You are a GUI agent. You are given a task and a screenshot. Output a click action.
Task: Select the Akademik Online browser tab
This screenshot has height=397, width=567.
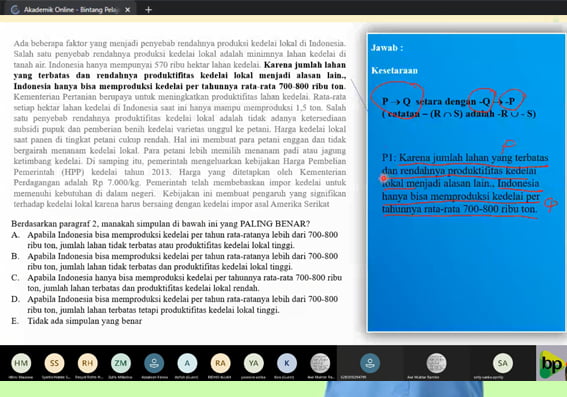click(x=71, y=9)
